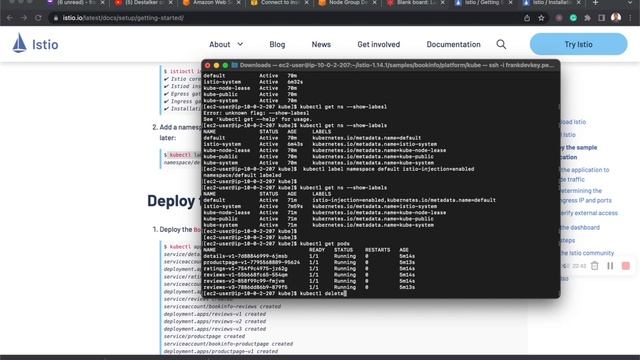Close the Node Group tab
This screenshot has width=640, height=360.
tap(374, 3)
